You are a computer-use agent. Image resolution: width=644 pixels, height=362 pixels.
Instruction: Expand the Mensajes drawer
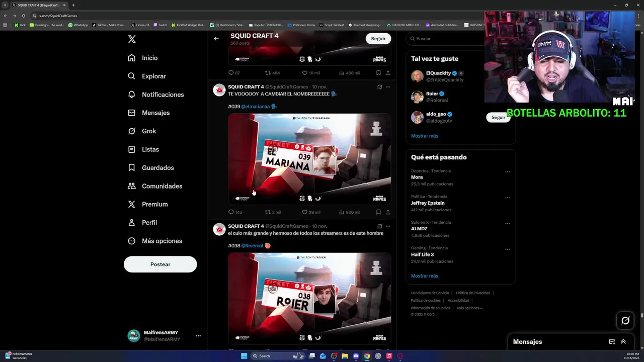click(623, 342)
